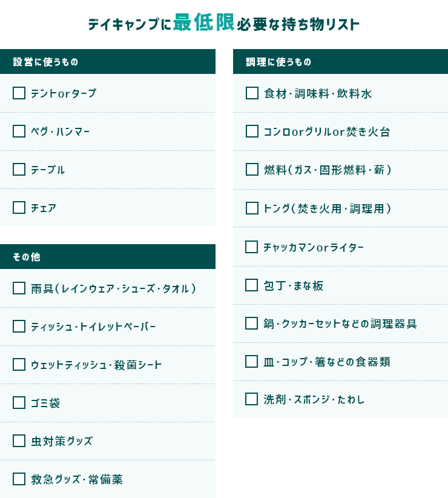Mark 燃料 fuel checkbox as done
Image resolution: width=448 pixels, height=498 pixels.
click(252, 169)
